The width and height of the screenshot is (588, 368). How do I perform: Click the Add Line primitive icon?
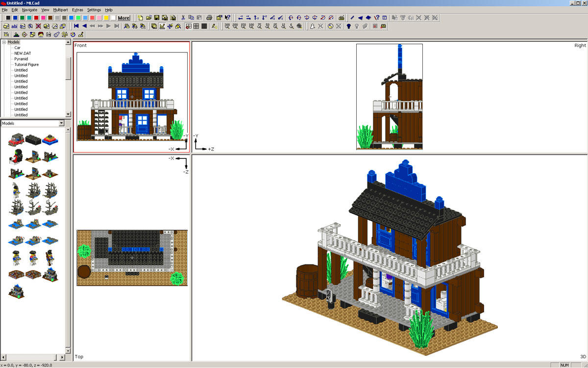coord(352,18)
